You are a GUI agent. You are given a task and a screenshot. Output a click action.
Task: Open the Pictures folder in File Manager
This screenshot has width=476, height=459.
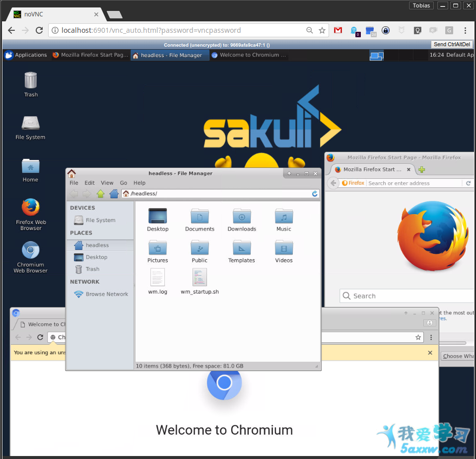(x=157, y=251)
